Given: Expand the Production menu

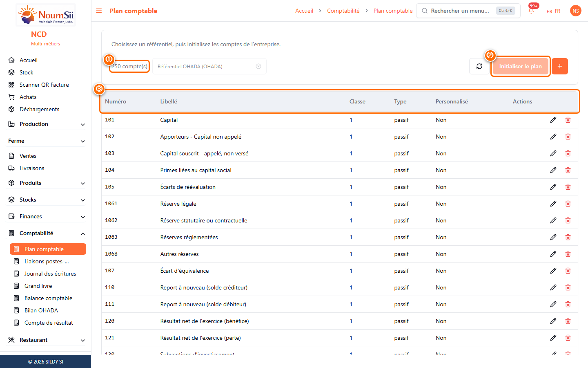Looking at the screenshot, I should click(47, 124).
